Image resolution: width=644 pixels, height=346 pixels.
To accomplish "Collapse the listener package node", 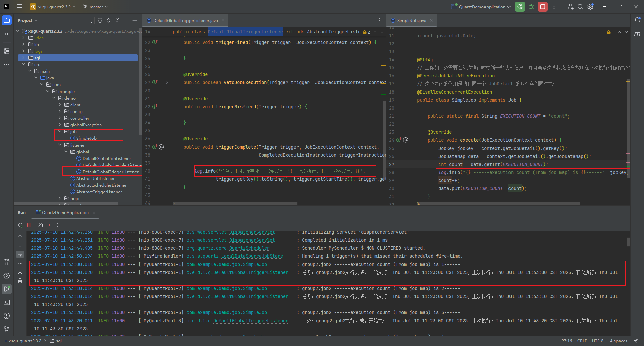I will coord(60,145).
